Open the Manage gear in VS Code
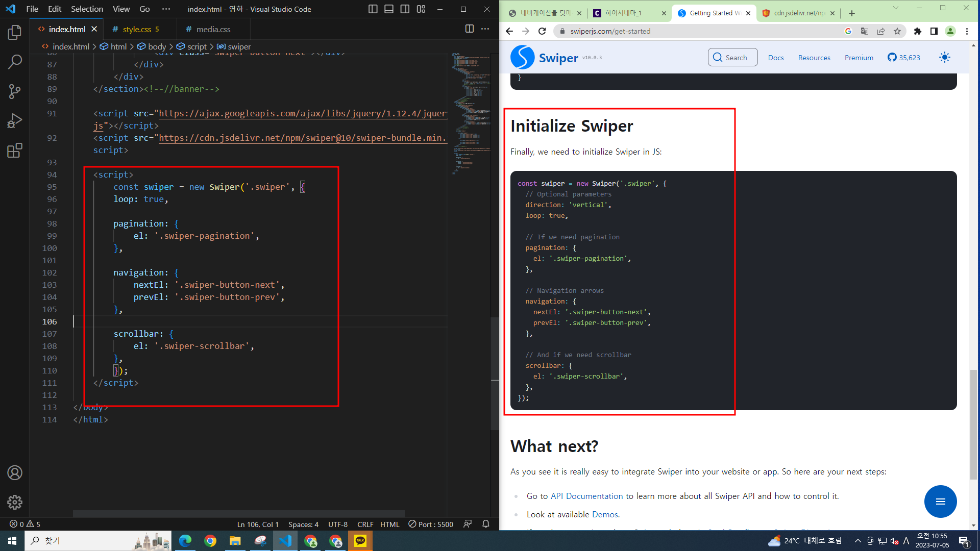Viewport: 980px width, 551px height. 15,502
